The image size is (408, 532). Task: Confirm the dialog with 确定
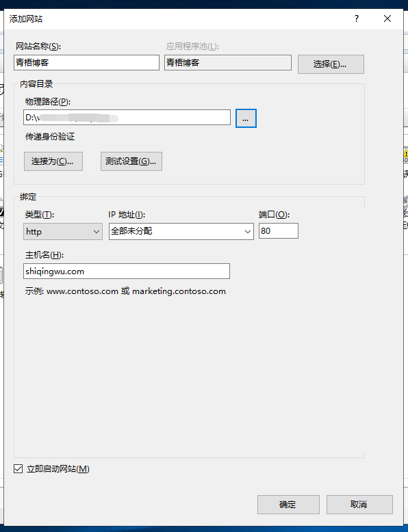288,505
